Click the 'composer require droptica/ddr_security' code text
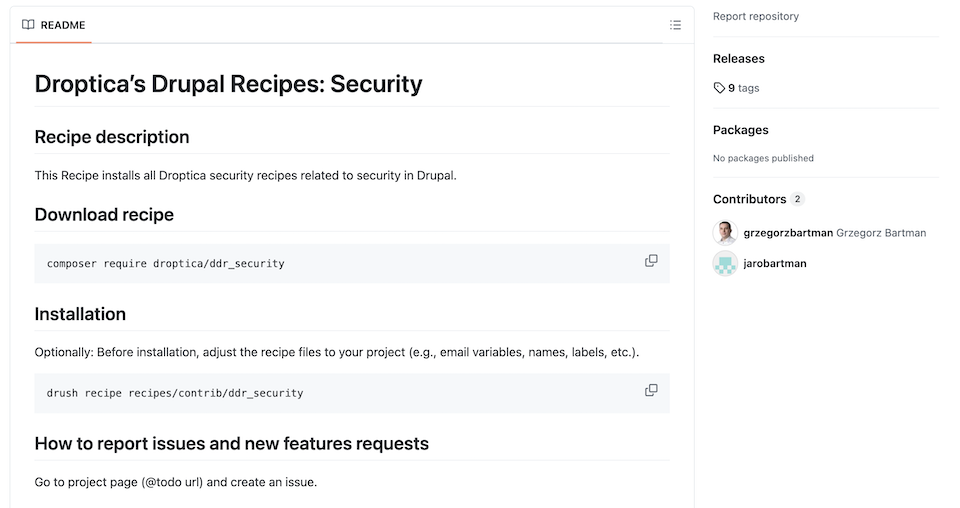The height and width of the screenshot is (508, 960). pos(165,264)
